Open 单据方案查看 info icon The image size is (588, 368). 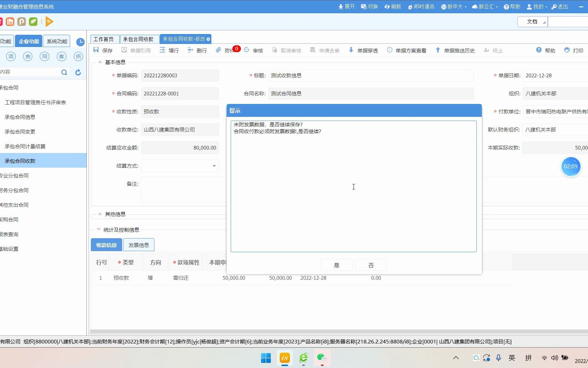tap(390, 50)
